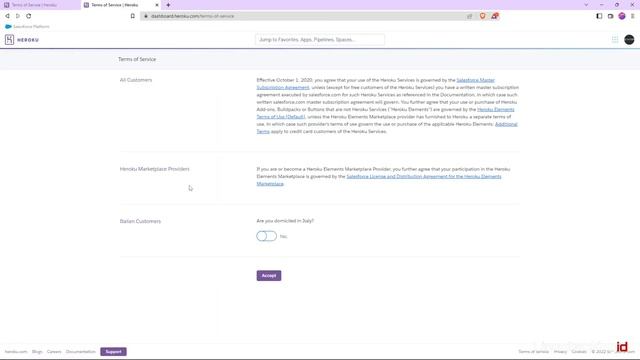Open the tab search chevron in title bar
The width and height of the screenshot is (640, 360).
coord(586,5)
